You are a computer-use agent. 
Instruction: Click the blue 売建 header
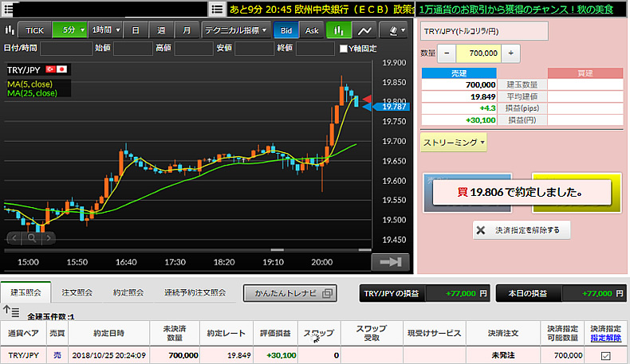(459, 73)
